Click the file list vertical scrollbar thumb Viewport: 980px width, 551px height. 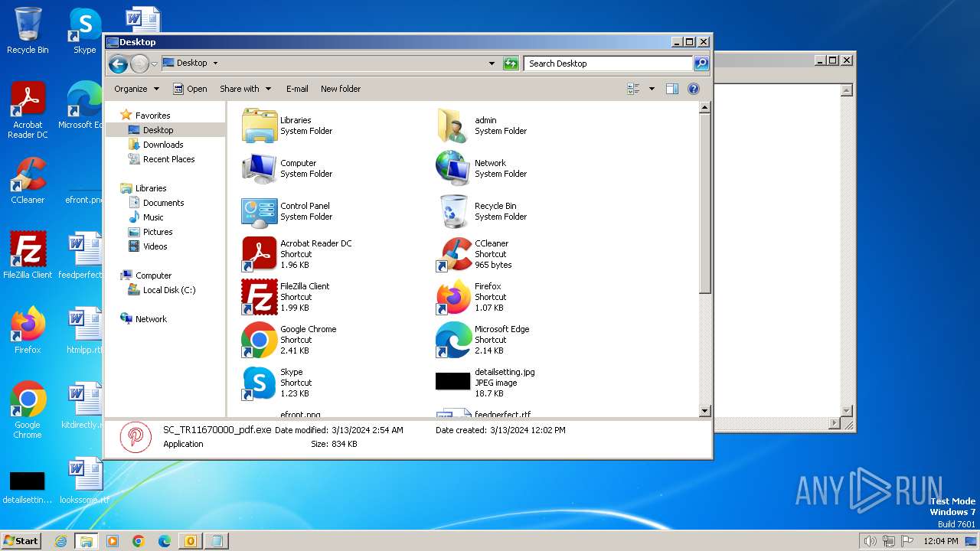click(705, 204)
